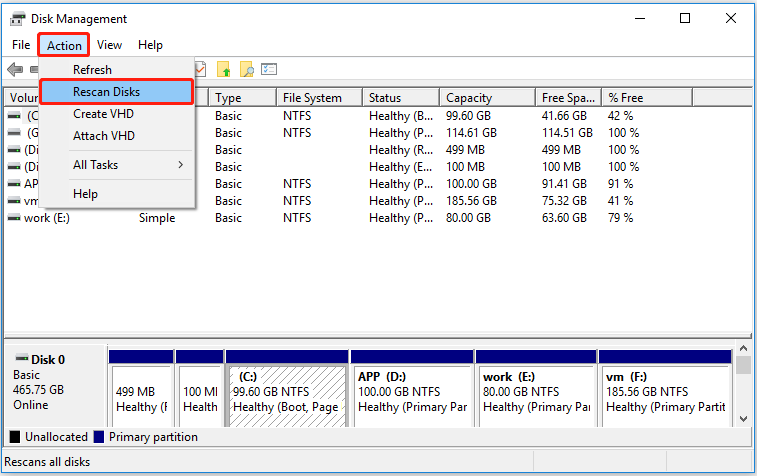Screen dimensions: 757x476
Task: Click the black Unallocated legend swatch
Action: tap(15, 437)
